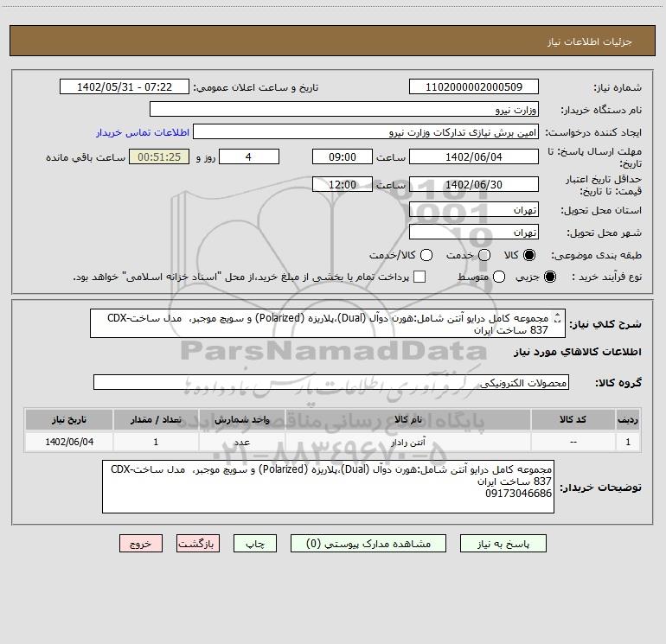Viewport: 666px width, 644px height.
Task: Click the واحد شمارش column header
Action: [241, 419]
